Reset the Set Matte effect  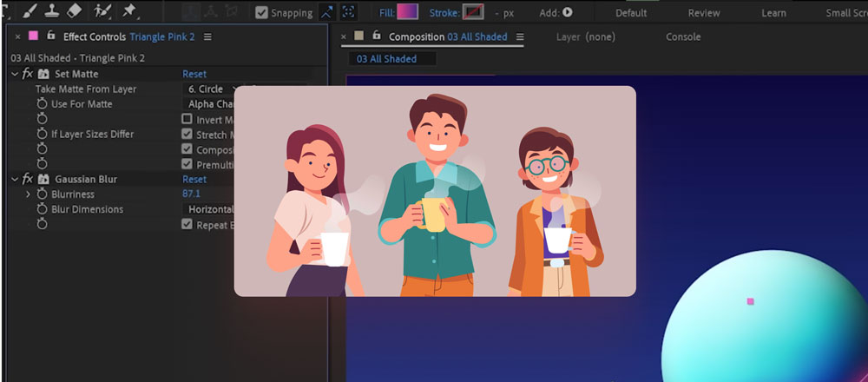pyautogui.click(x=194, y=75)
